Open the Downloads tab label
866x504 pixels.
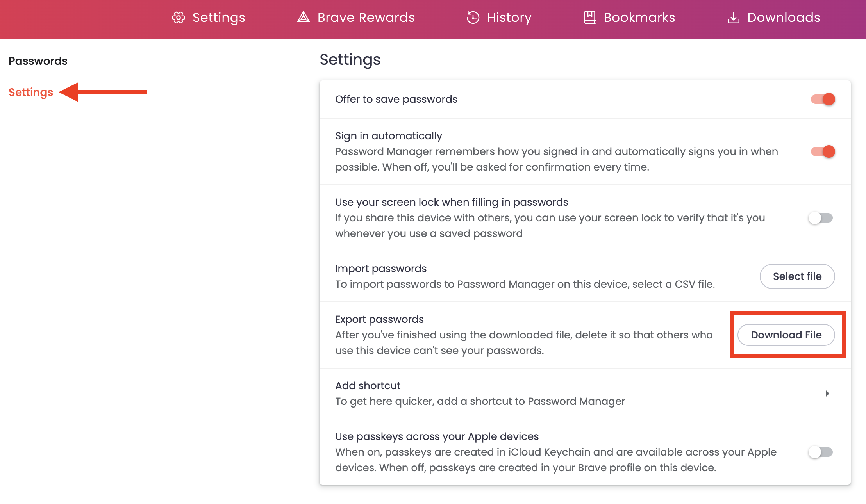pos(784,18)
